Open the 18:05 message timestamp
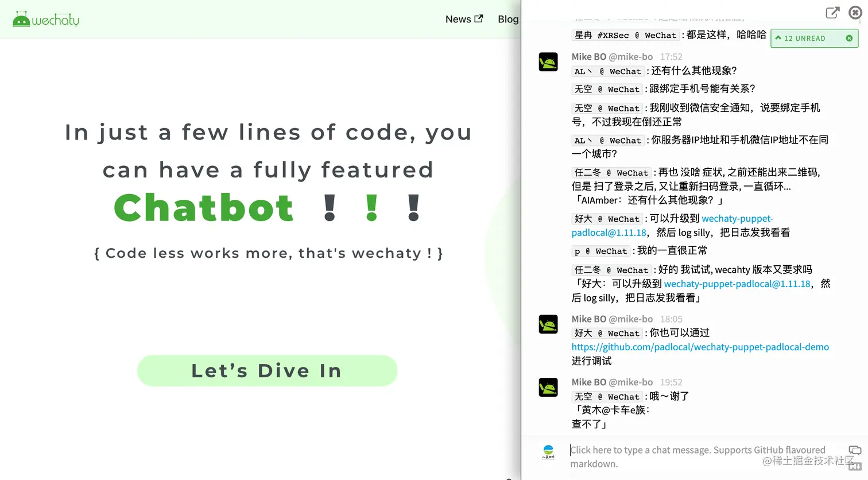Viewport: 868px width, 480px height. [x=671, y=319]
